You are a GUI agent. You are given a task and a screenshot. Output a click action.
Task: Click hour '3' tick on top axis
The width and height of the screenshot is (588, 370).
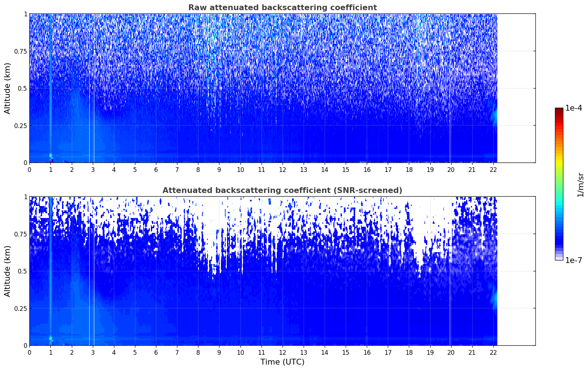point(92,169)
